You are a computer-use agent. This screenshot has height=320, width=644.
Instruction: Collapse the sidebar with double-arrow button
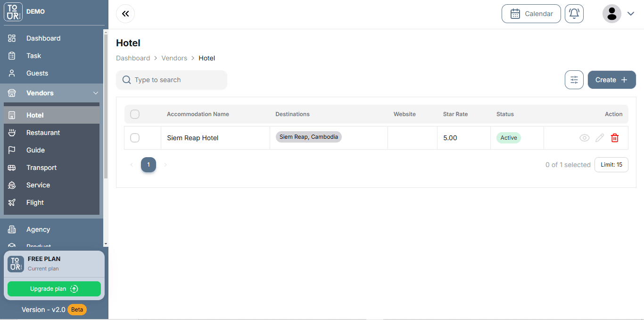click(125, 14)
